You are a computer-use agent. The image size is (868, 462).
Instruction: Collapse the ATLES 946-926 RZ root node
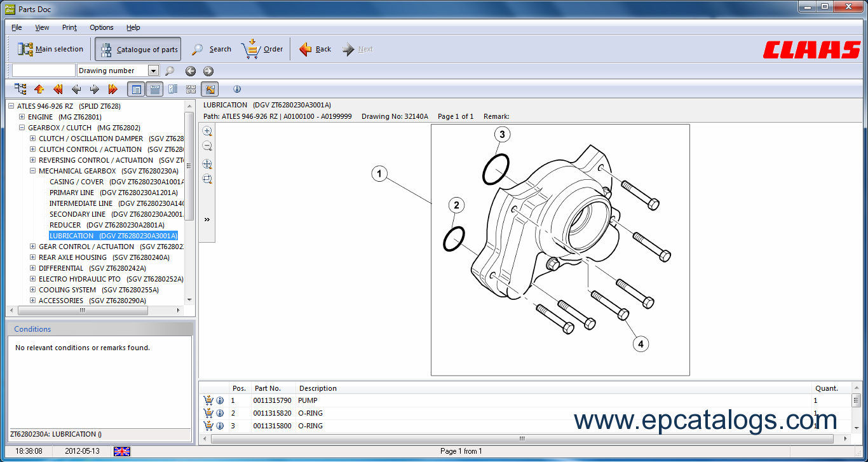(x=11, y=106)
